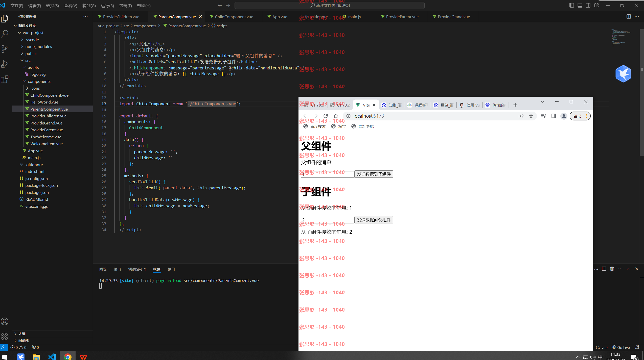Viewport: 644px width, 360px height.
Task: Go back with the title bar arrow
Action: pyautogui.click(x=220, y=5)
